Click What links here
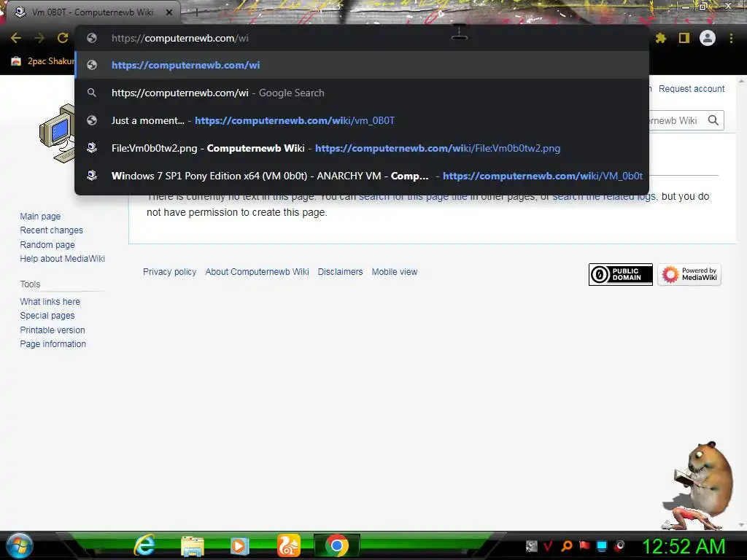747x560 pixels. click(50, 301)
